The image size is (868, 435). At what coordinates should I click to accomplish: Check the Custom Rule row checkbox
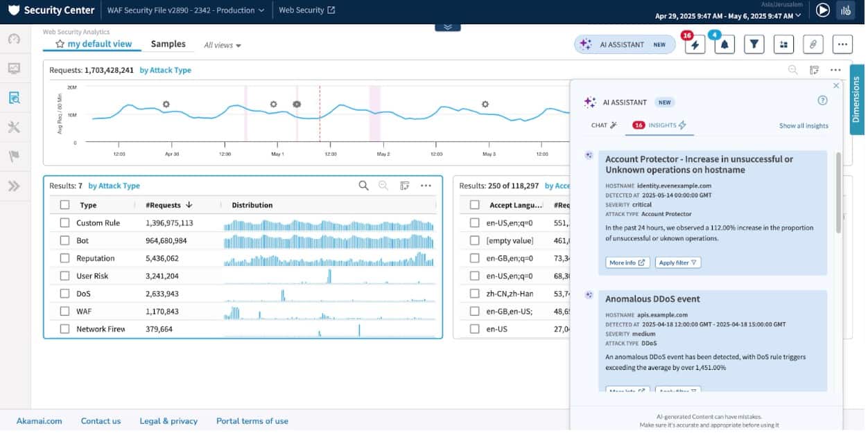coord(64,223)
